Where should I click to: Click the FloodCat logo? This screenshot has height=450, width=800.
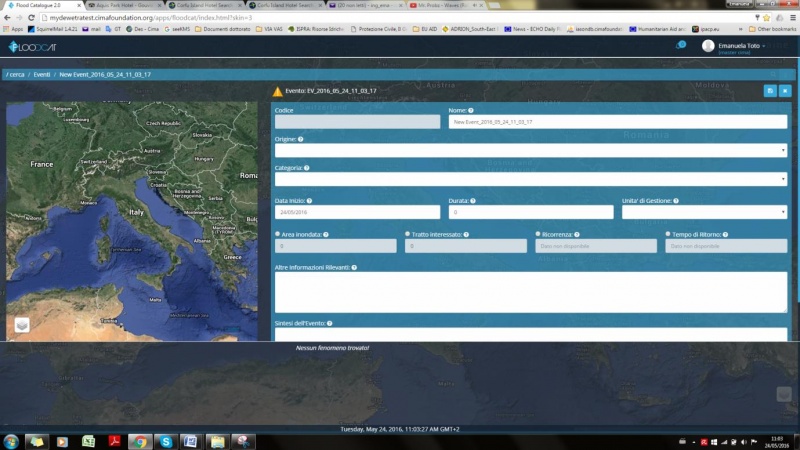pyautogui.click(x=32, y=47)
